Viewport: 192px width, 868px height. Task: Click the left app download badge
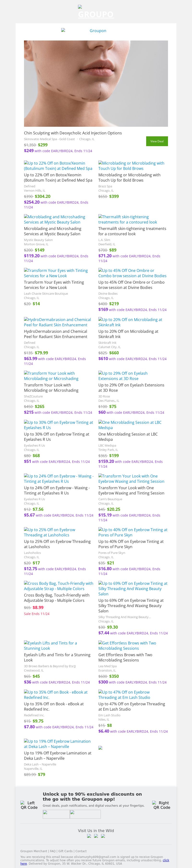56,814
